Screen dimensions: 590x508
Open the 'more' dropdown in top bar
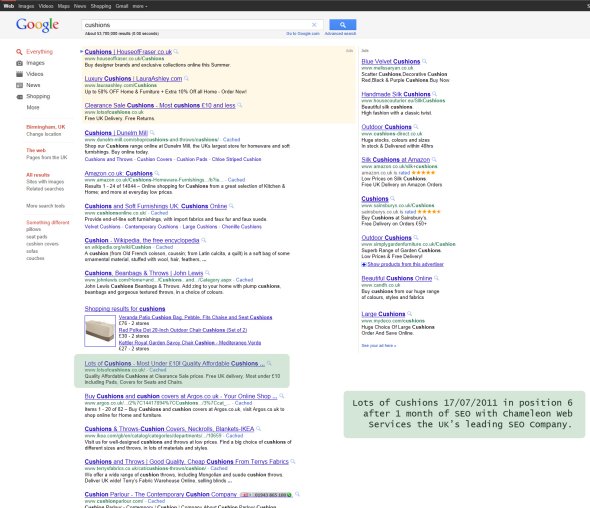[x=140, y=6]
